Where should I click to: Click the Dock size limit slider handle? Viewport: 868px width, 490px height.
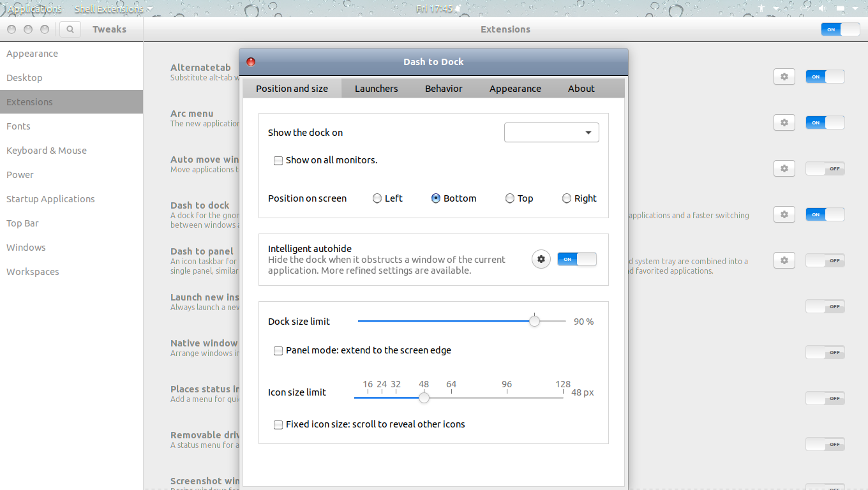[535, 322]
